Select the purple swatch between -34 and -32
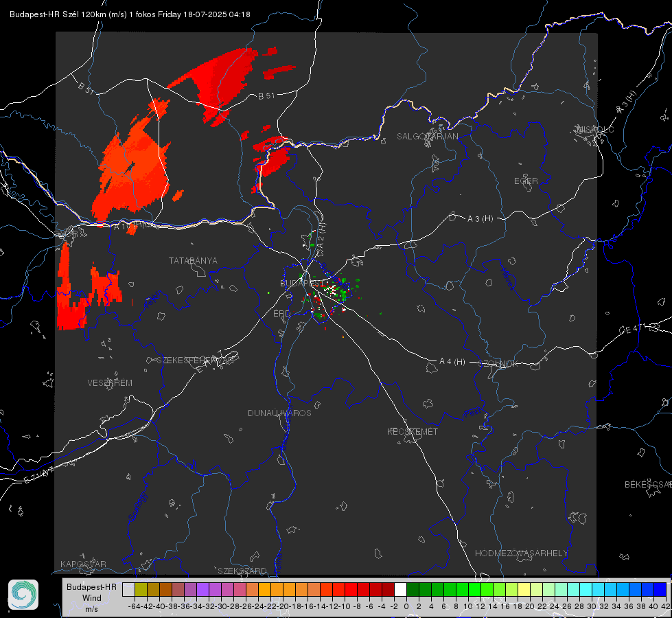Image resolution: width=672 pixels, height=618 pixels. [202, 589]
